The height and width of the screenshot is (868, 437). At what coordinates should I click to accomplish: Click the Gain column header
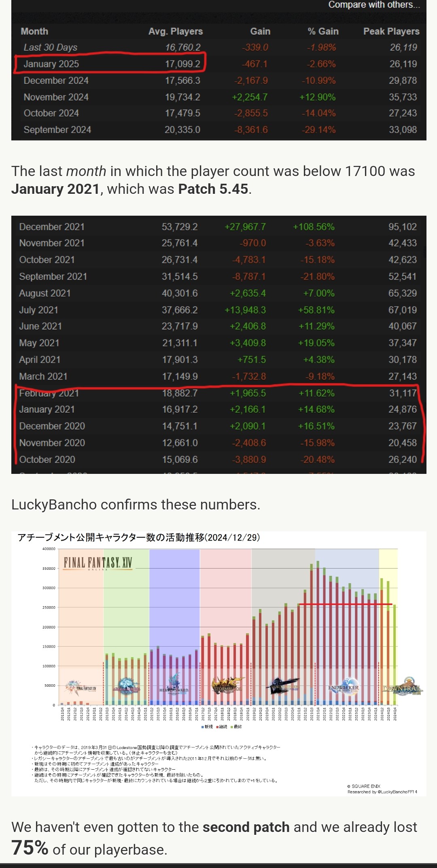(260, 31)
